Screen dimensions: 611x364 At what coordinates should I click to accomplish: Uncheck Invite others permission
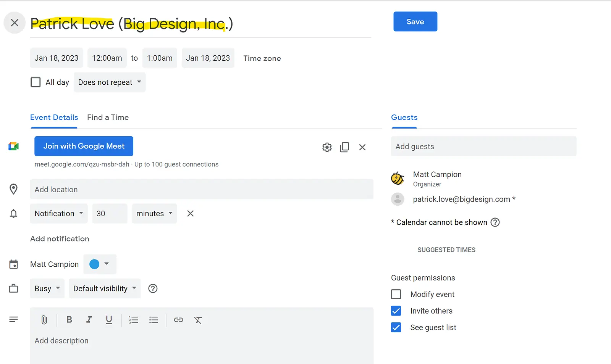point(396,311)
